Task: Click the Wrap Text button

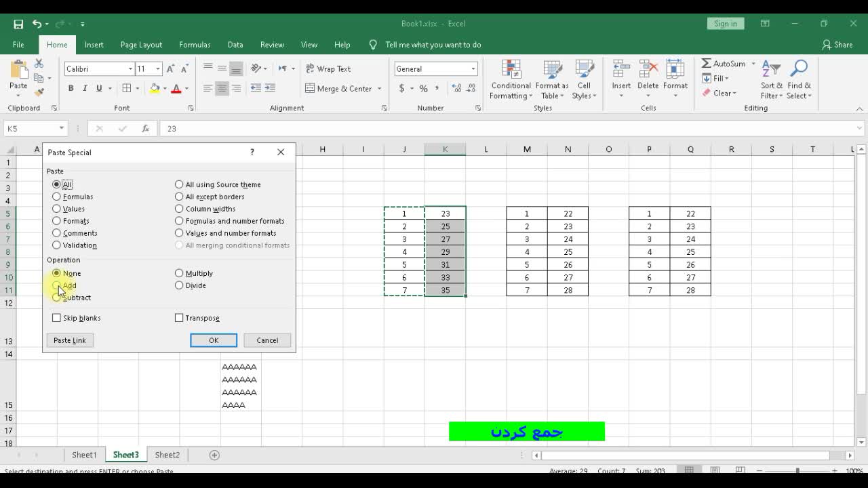Action: [328, 68]
